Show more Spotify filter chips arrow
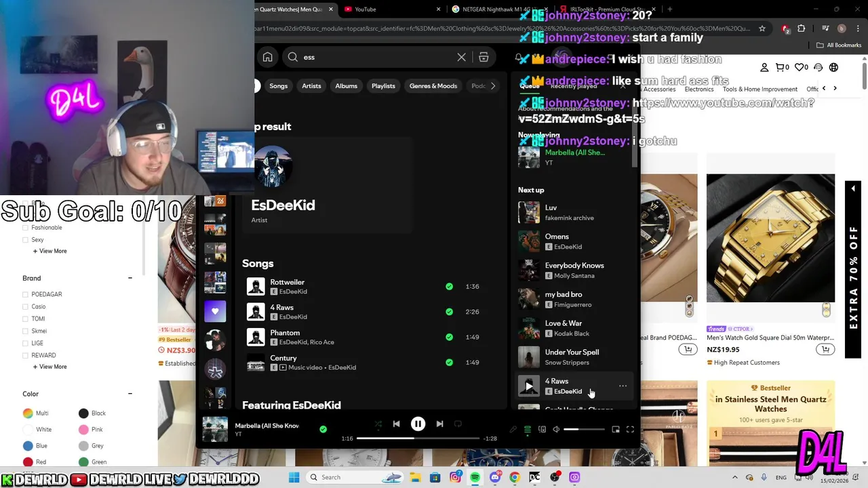 coord(493,86)
